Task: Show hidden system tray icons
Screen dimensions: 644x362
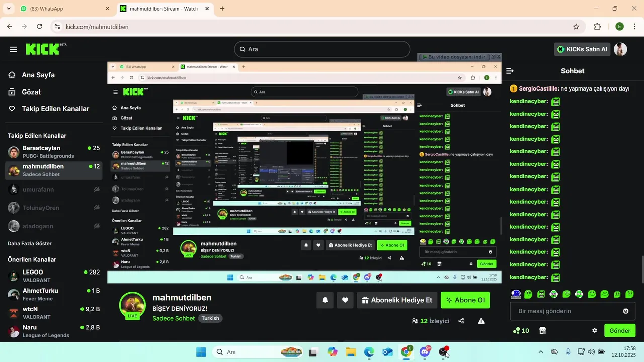Action: tap(541, 352)
